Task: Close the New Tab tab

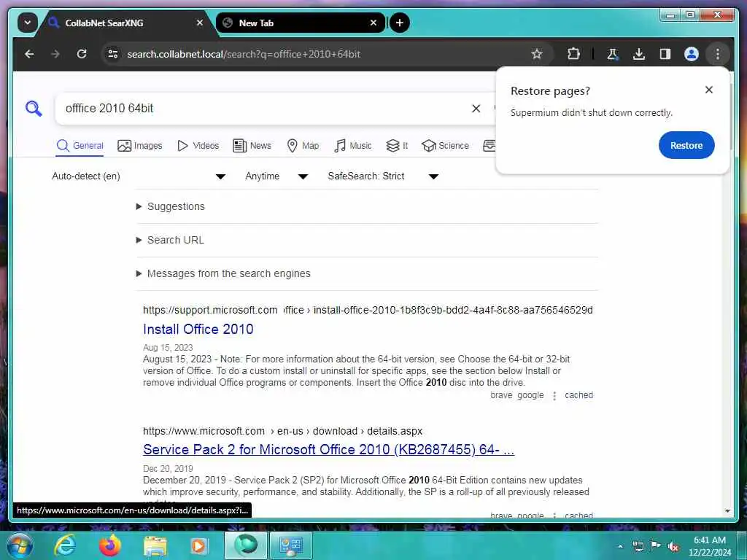Action: pyautogui.click(x=373, y=23)
